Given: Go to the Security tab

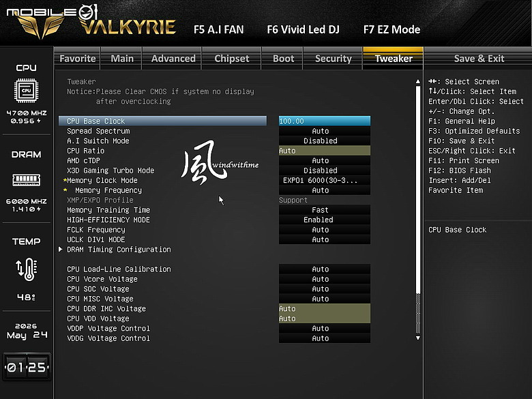Looking at the screenshot, I should (333, 59).
